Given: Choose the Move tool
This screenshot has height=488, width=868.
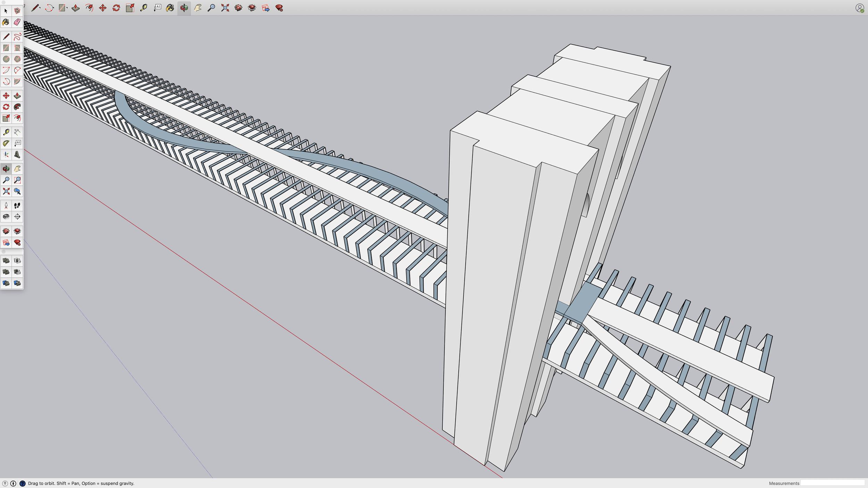Looking at the screenshot, I should click(x=6, y=96).
